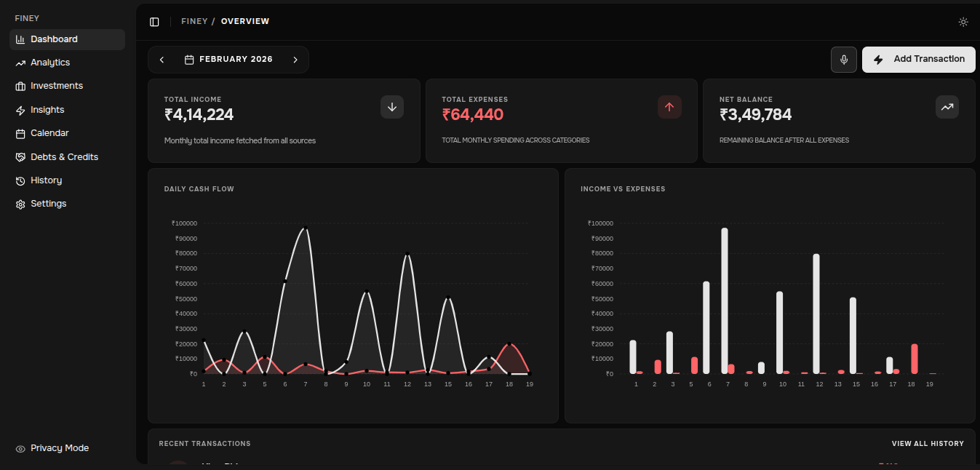Open View All History link
This screenshot has width=980, height=470.
(x=927, y=444)
